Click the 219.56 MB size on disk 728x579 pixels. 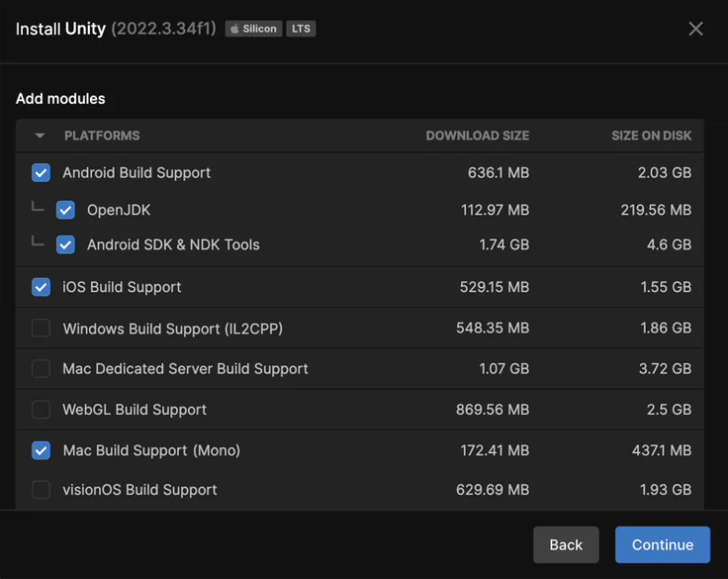click(x=656, y=210)
